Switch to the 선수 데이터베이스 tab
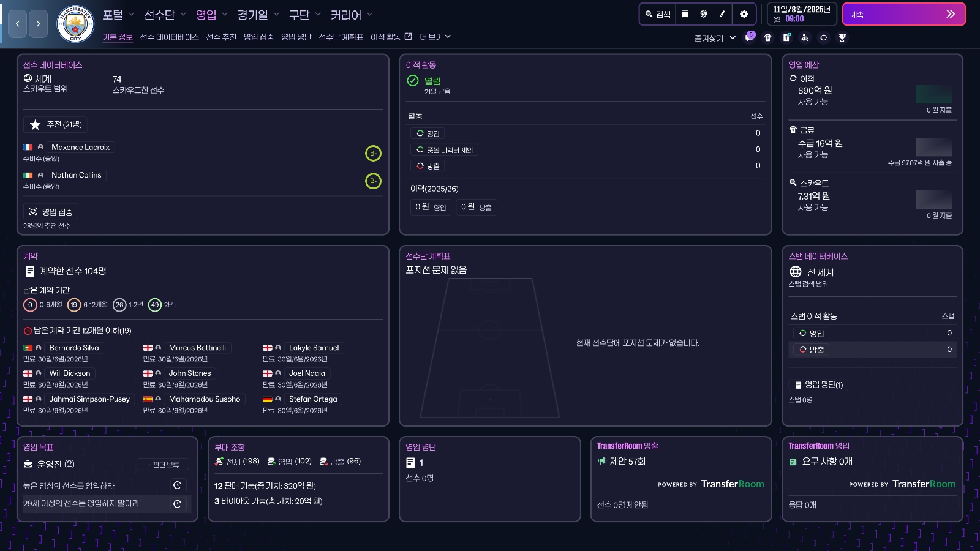This screenshot has width=980, height=551. (x=170, y=37)
